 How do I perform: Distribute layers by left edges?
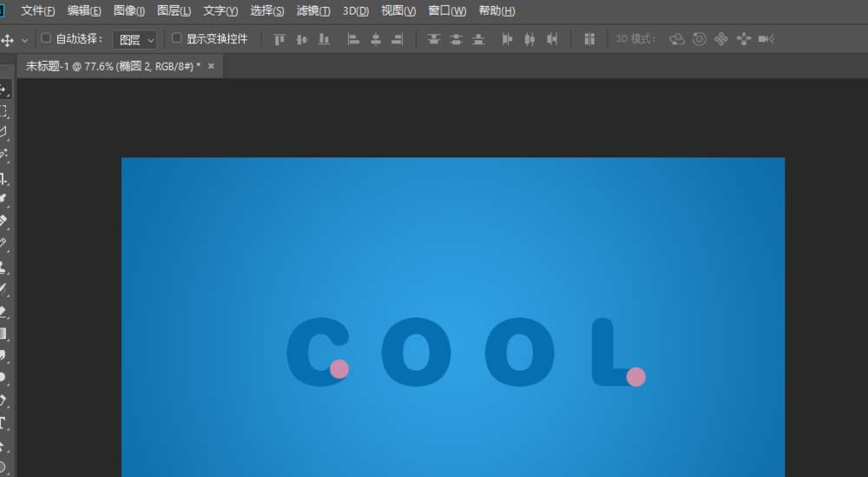point(507,39)
